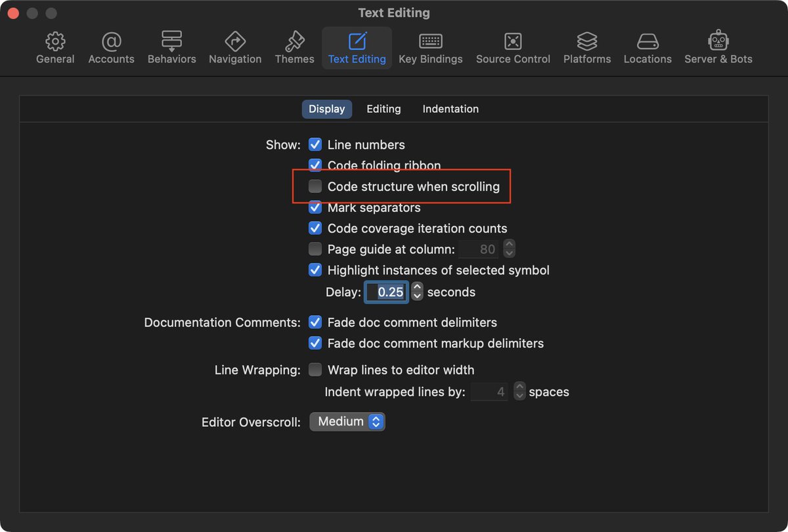
Task: Open the Source Control preferences pane
Action: [x=513, y=48]
